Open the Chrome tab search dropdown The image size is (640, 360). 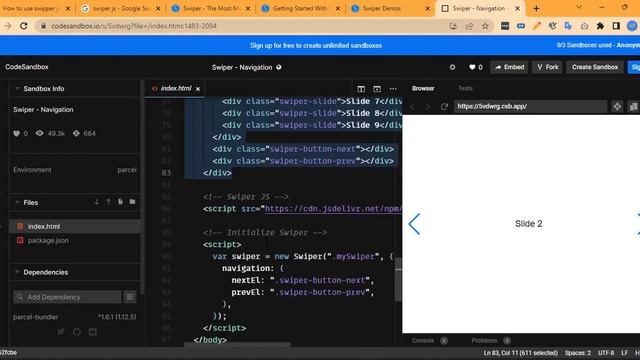(x=579, y=8)
